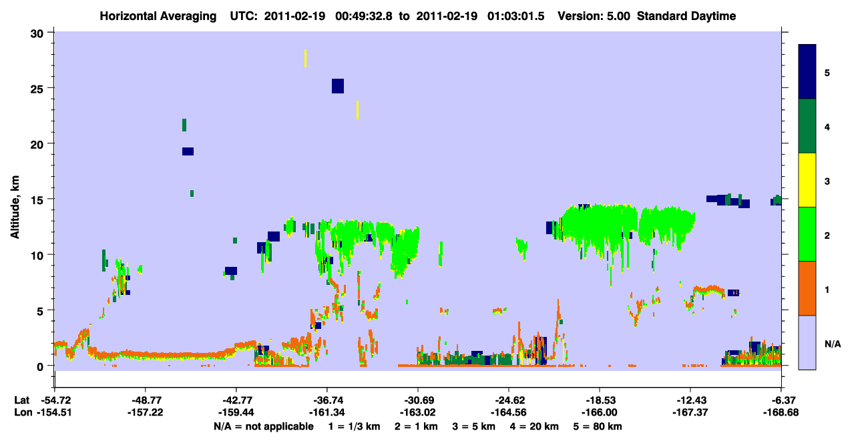The height and width of the screenshot is (445, 868).
Task: Click the altitude tick label 20
Action: 38,143
